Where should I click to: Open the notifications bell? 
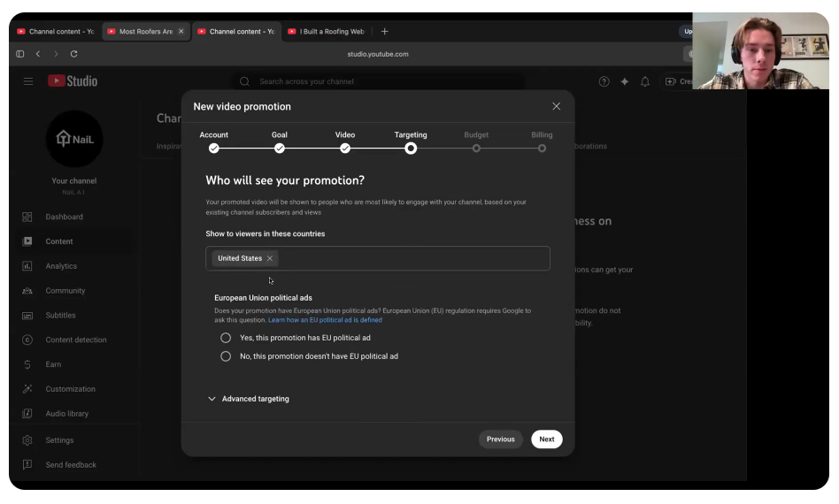pyautogui.click(x=645, y=81)
